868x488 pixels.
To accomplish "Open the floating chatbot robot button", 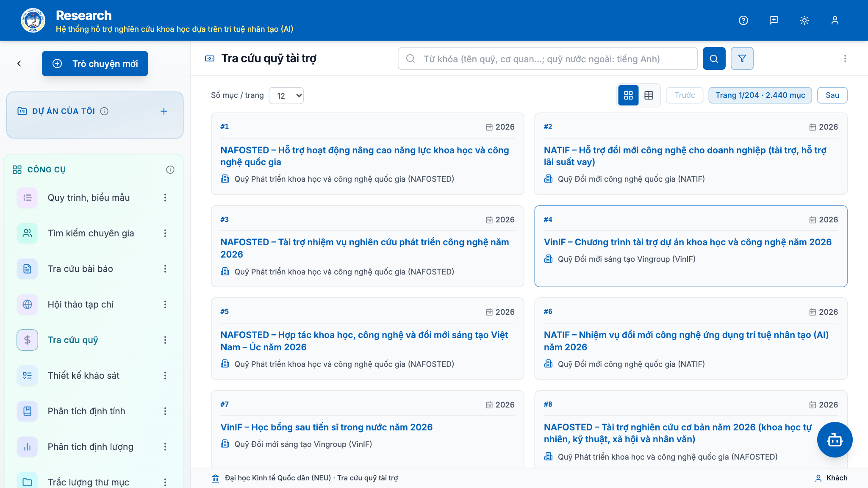I will click(835, 440).
